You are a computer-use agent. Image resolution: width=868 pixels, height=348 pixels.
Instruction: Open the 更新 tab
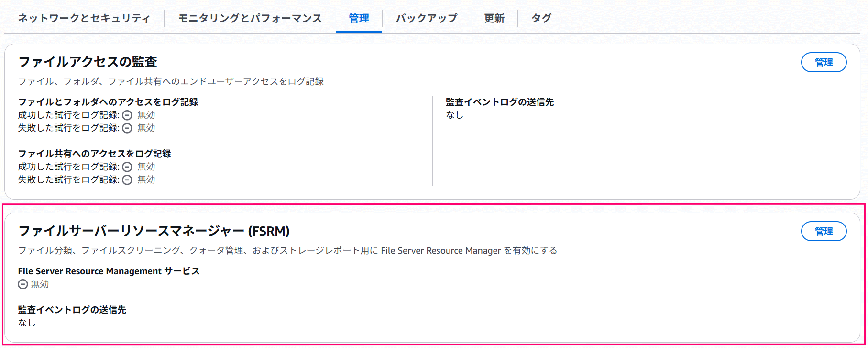point(494,18)
